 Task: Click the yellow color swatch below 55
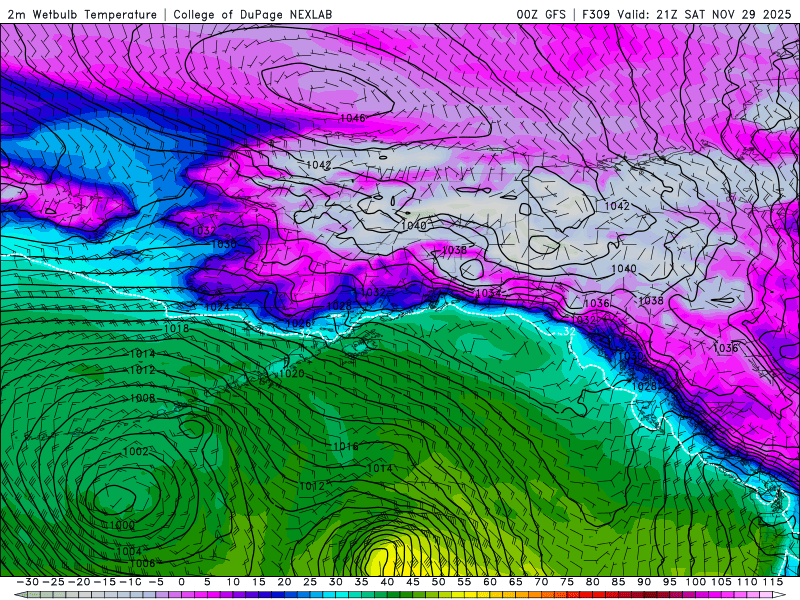pyautogui.click(x=470, y=595)
